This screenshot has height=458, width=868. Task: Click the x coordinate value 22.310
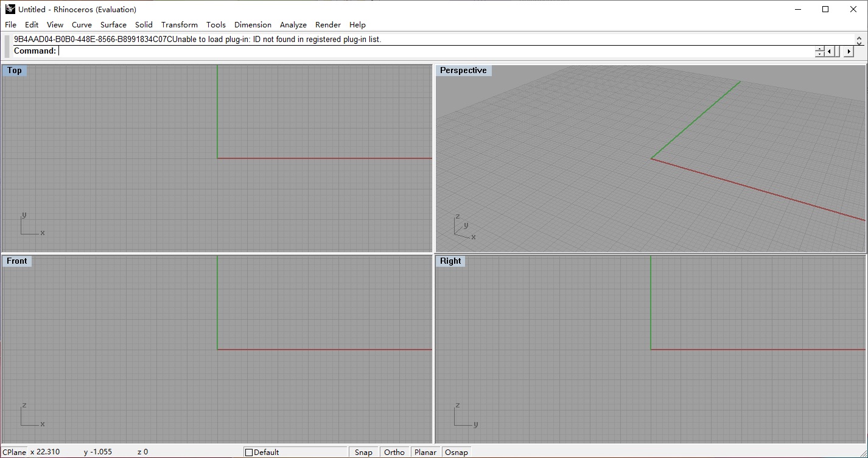click(45, 452)
